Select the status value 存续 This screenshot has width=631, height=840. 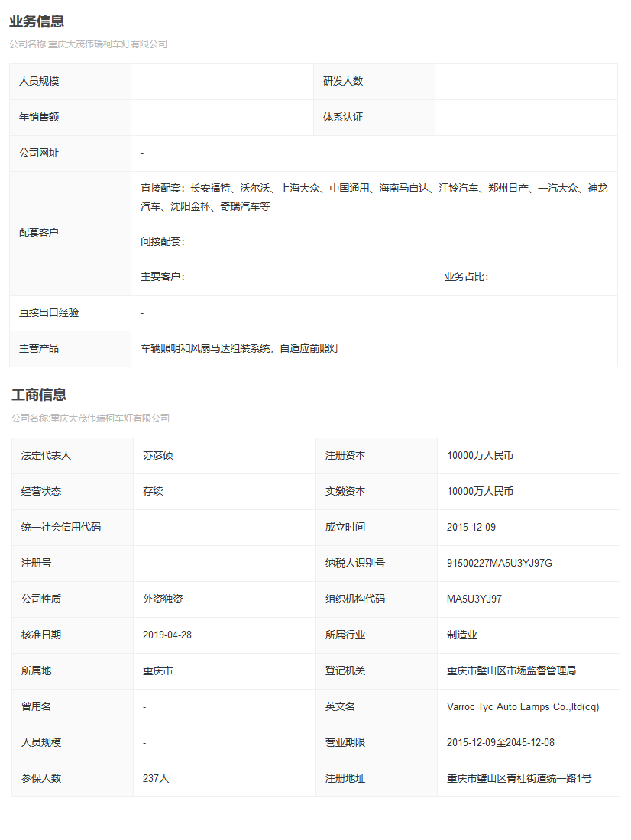[x=153, y=491]
